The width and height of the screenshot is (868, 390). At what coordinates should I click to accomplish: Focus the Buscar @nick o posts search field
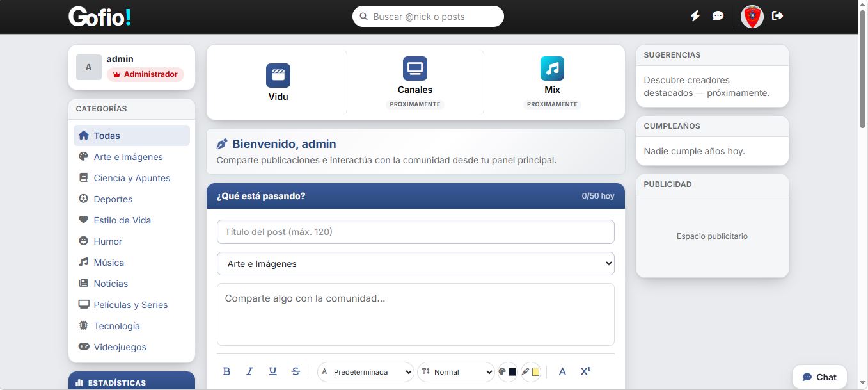click(x=428, y=17)
